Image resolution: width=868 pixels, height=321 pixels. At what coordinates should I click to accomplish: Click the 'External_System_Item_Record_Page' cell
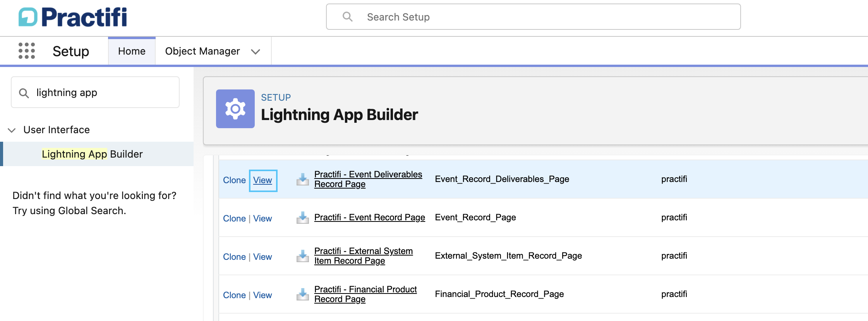click(508, 256)
